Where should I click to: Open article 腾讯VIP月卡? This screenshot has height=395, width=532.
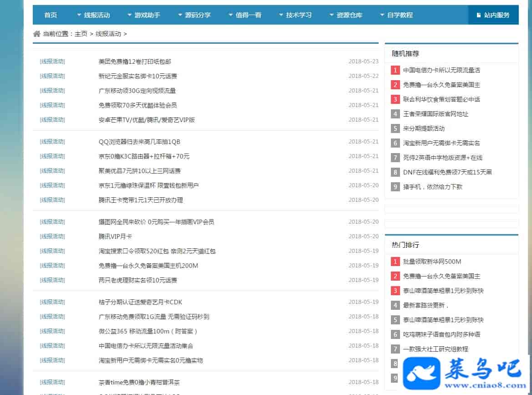pyautogui.click(x=115, y=236)
